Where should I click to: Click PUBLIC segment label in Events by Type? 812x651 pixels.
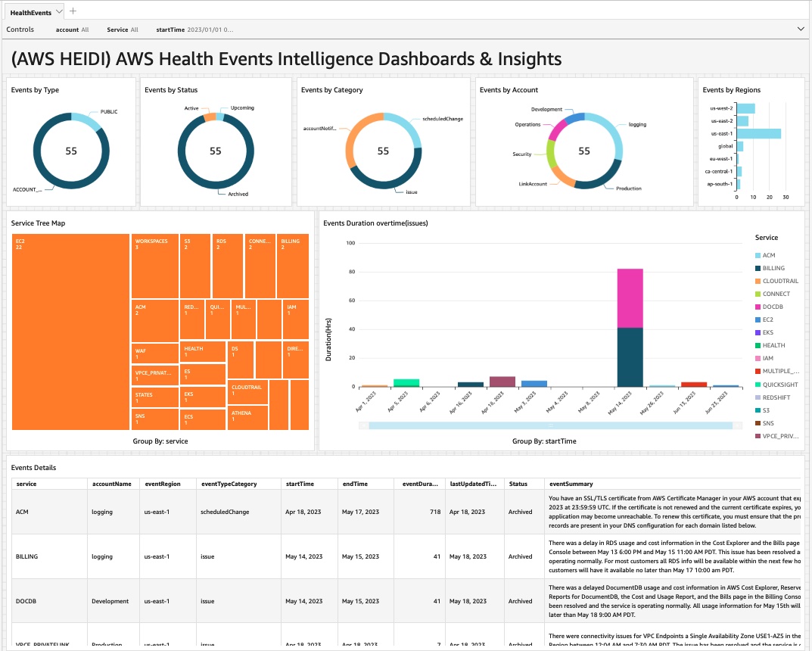(x=109, y=112)
